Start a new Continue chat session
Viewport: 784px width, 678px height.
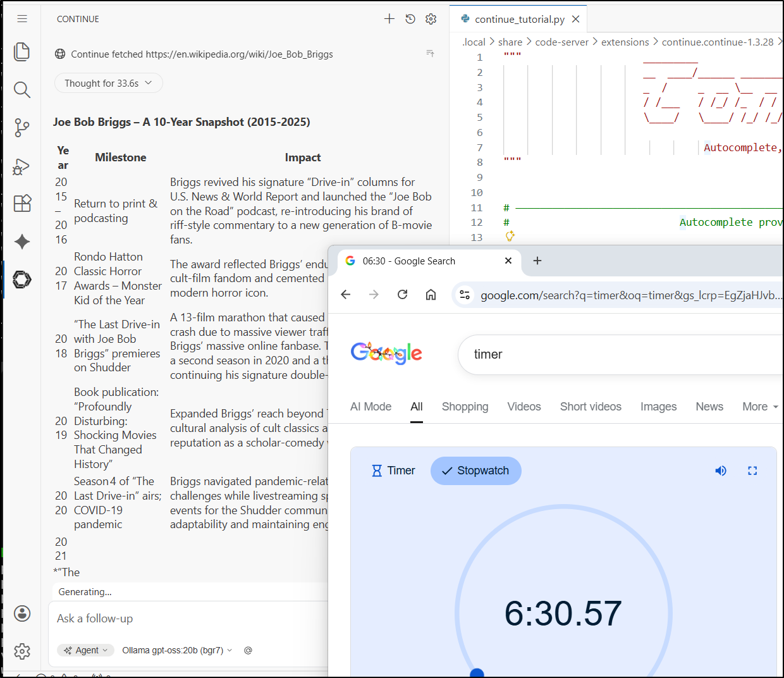(389, 19)
